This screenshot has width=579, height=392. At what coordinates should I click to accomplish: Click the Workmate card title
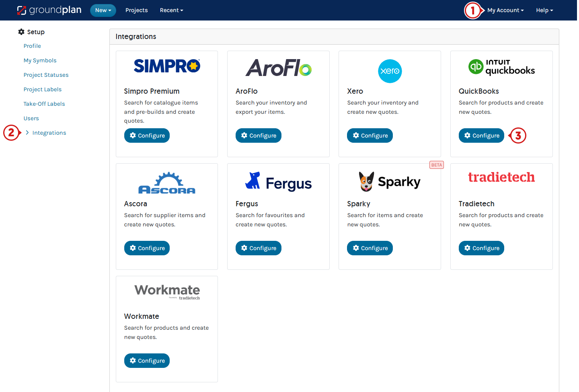tap(142, 316)
